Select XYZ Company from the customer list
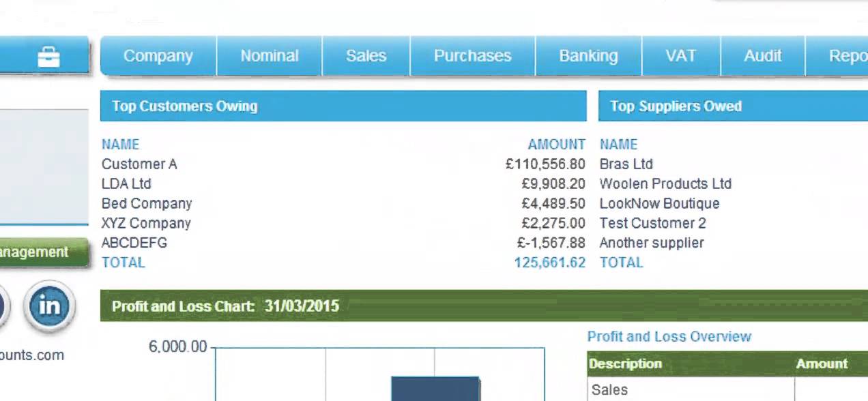The width and height of the screenshot is (868, 401). coord(146,224)
